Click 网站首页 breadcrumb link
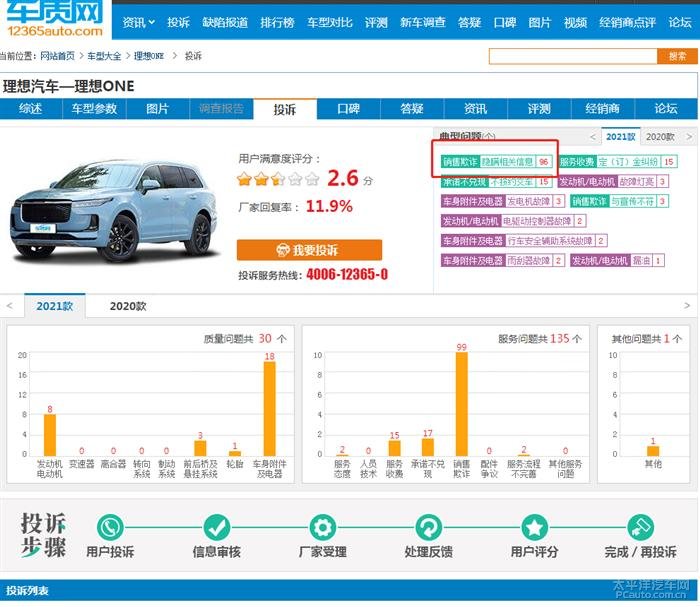 [58, 56]
